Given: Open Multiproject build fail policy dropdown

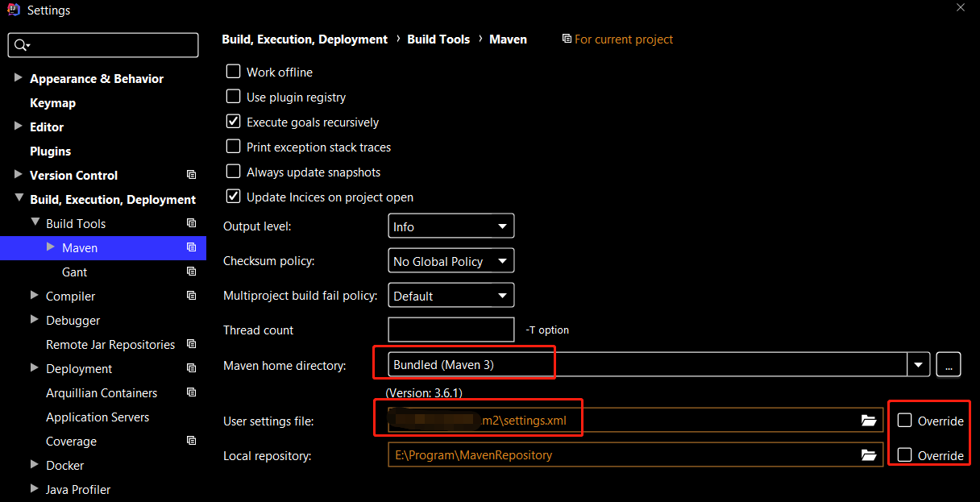Looking at the screenshot, I should [x=451, y=296].
